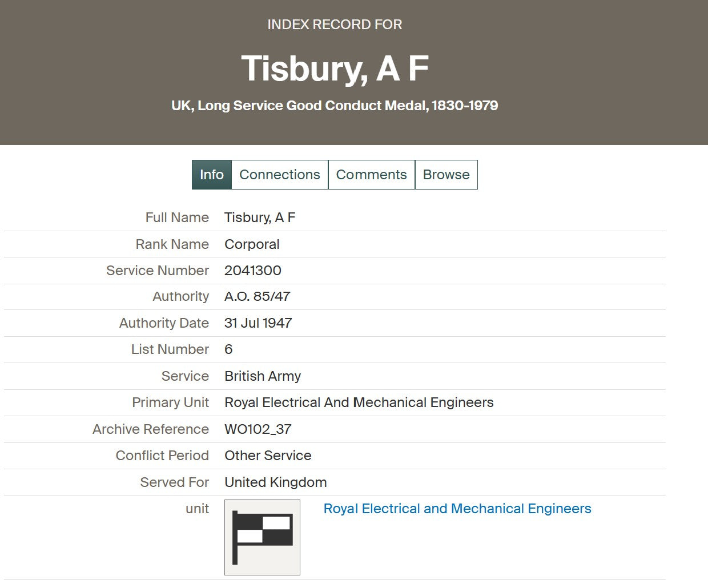708x588 pixels.
Task: Switch to the Connections tab
Action: (x=280, y=175)
